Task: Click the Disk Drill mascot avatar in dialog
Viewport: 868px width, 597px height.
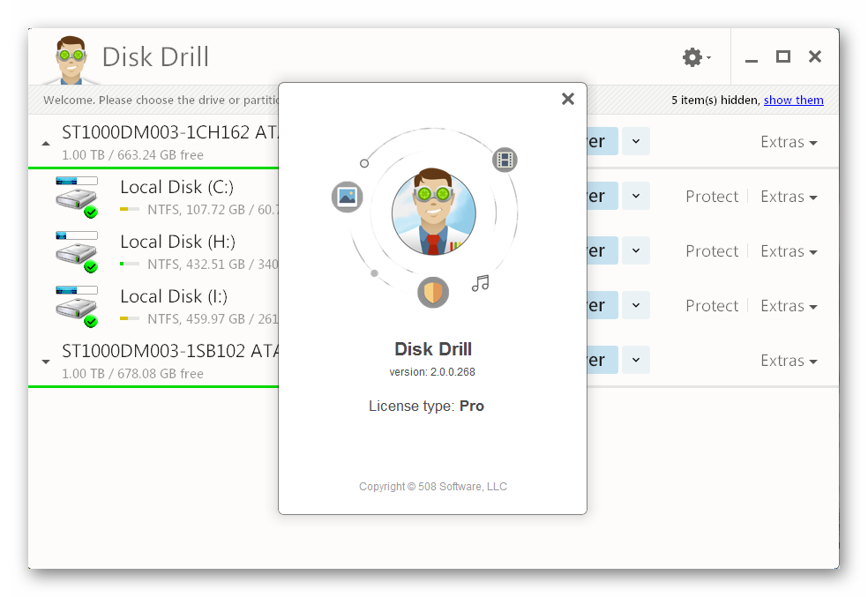Action: [x=433, y=213]
